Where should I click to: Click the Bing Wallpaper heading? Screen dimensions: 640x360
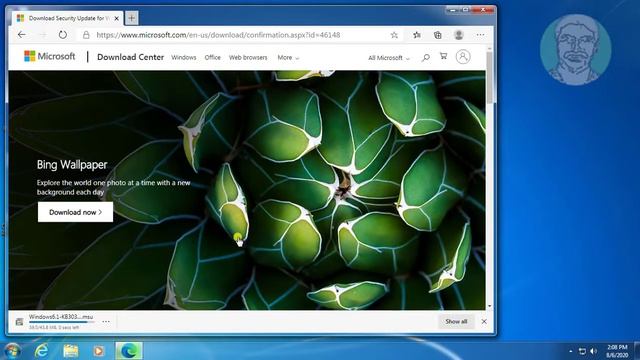(72, 164)
